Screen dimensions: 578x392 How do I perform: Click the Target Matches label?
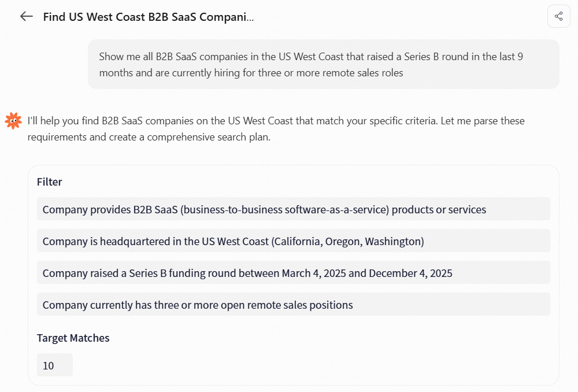73,338
